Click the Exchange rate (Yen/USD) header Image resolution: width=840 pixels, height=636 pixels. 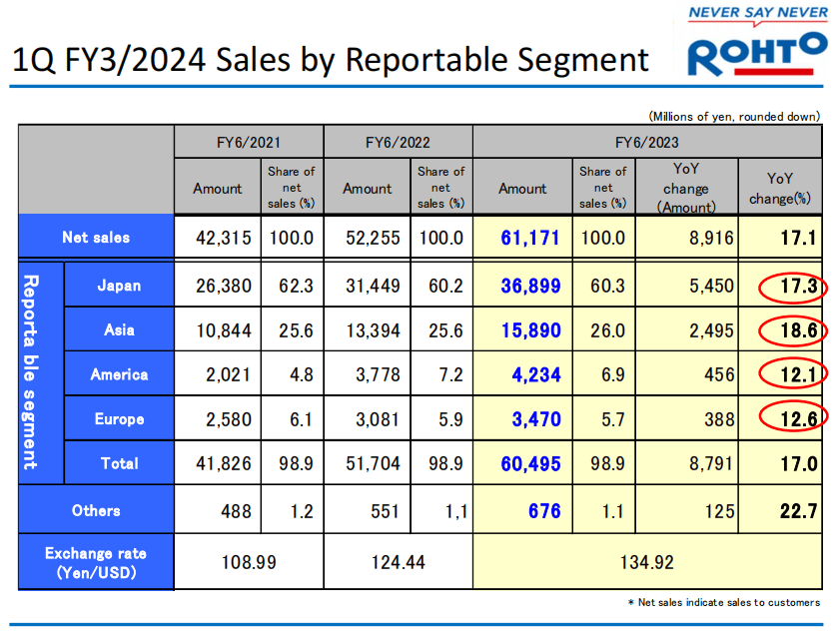point(96,562)
